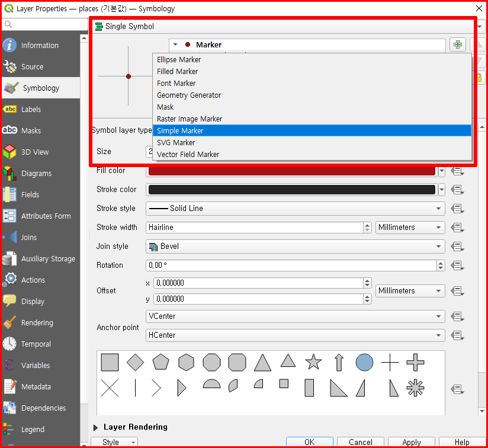The image size is (488, 448).
Task: Click the red Fill color swatch
Action: (291, 171)
